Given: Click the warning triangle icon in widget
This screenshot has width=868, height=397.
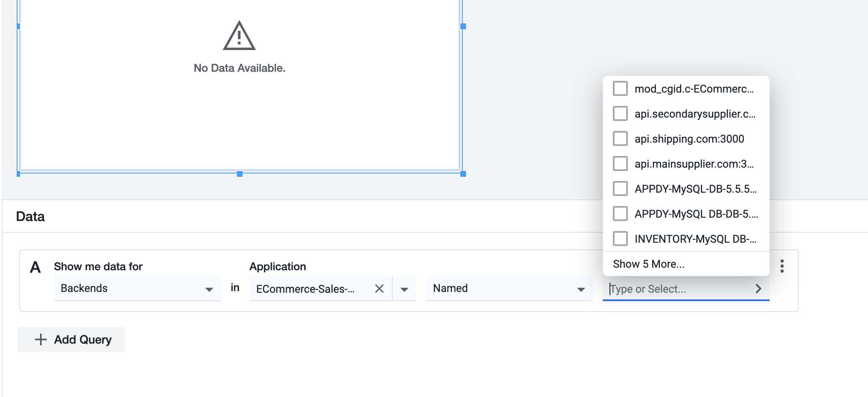Looking at the screenshot, I should click(x=239, y=35).
